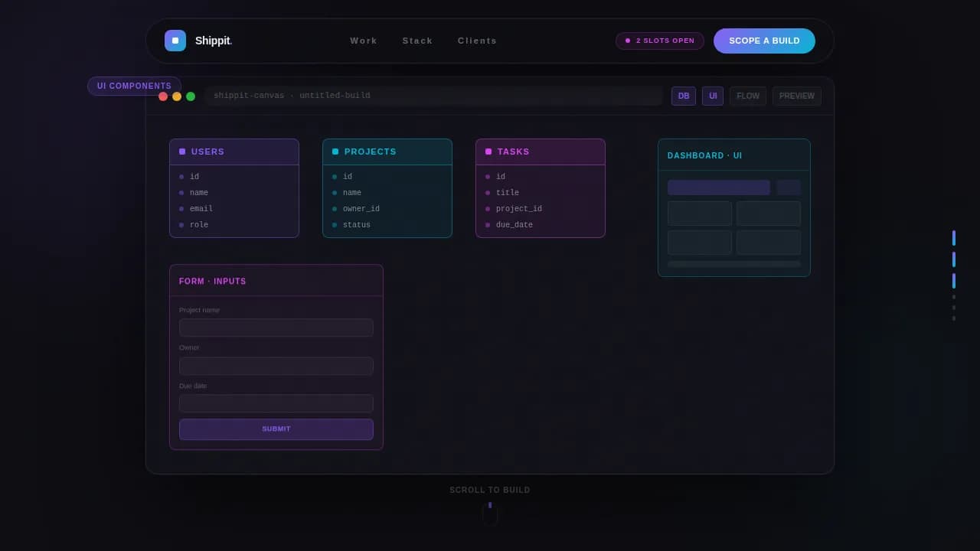The width and height of the screenshot is (980, 551).
Task: Click the Project name input field
Action: click(x=276, y=327)
